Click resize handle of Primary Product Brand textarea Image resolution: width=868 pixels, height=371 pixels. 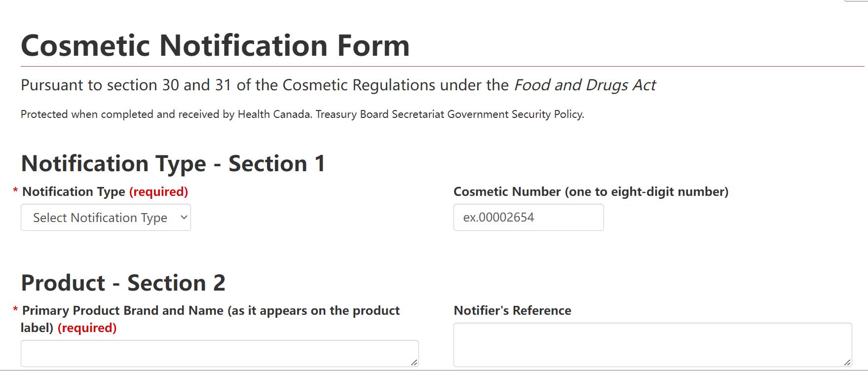point(414,362)
